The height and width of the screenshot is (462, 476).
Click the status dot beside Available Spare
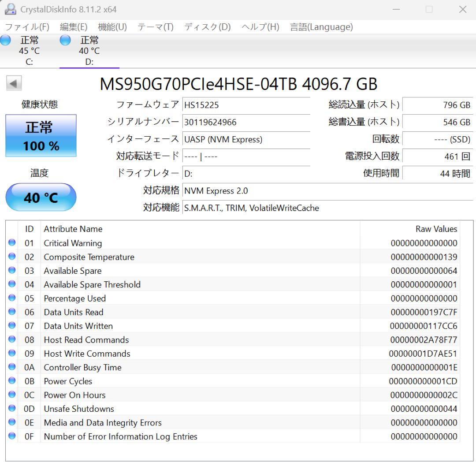12,271
